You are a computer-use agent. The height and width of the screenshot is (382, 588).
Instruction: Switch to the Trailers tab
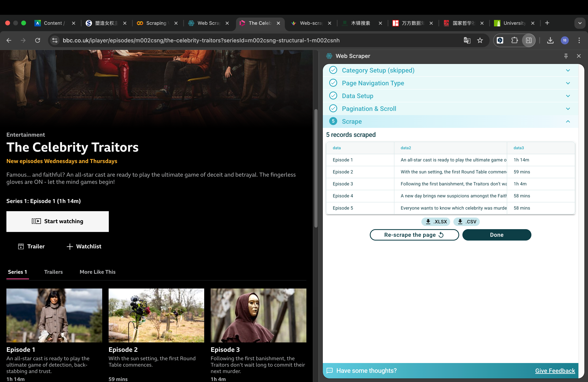coord(53,272)
